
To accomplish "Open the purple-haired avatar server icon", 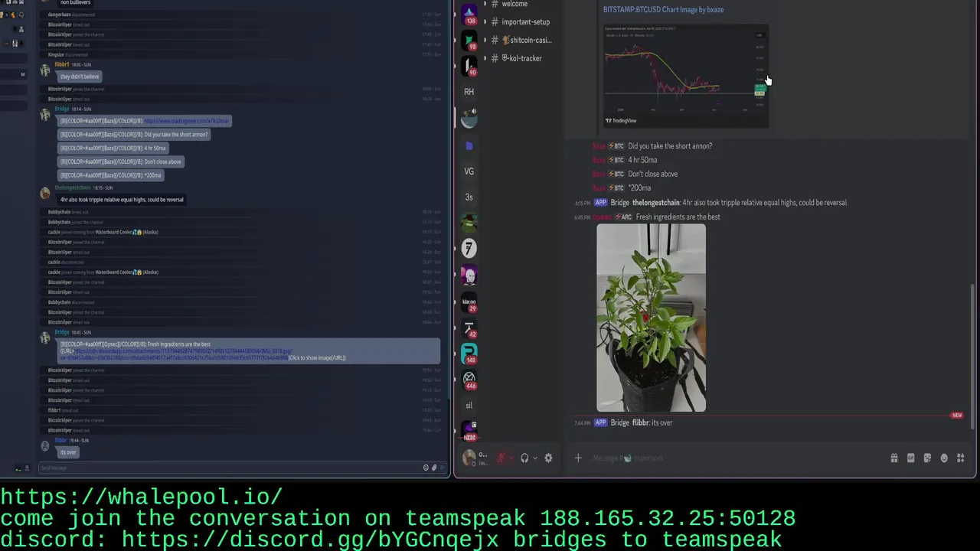I will 469,275.
